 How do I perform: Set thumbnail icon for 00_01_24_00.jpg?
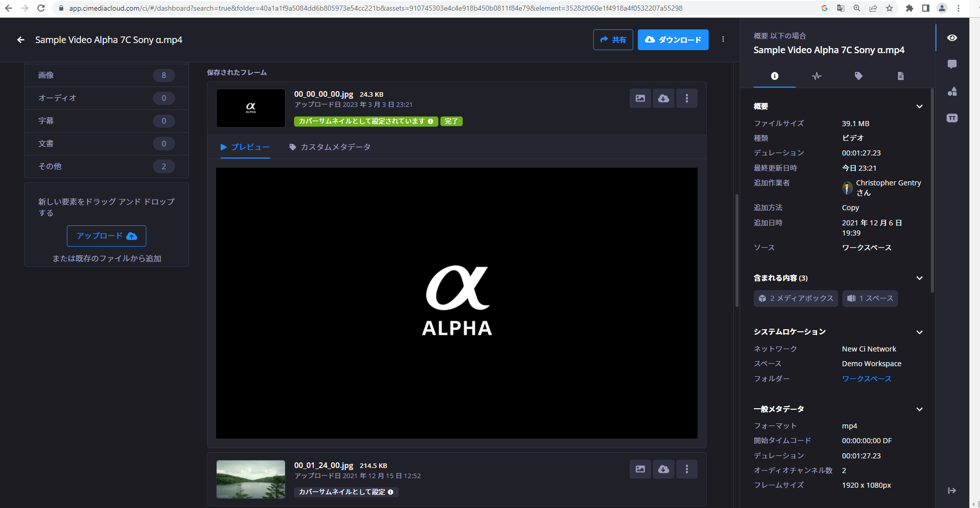(640, 469)
